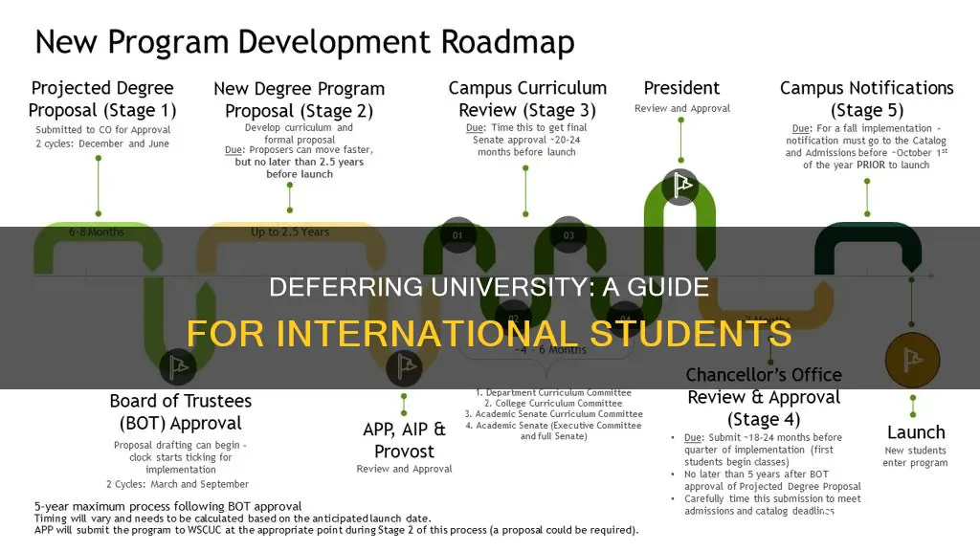
Task: Click 'New students enter program' text
Action: [x=915, y=456]
